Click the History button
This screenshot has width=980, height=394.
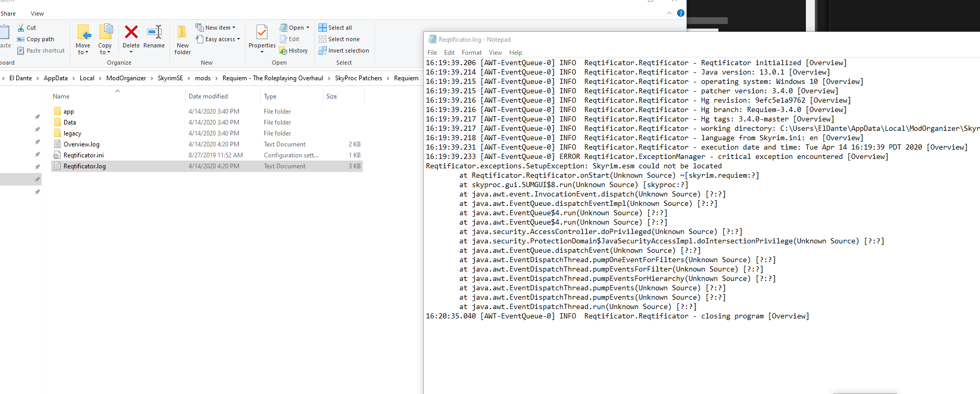click(x=293, y=51)
